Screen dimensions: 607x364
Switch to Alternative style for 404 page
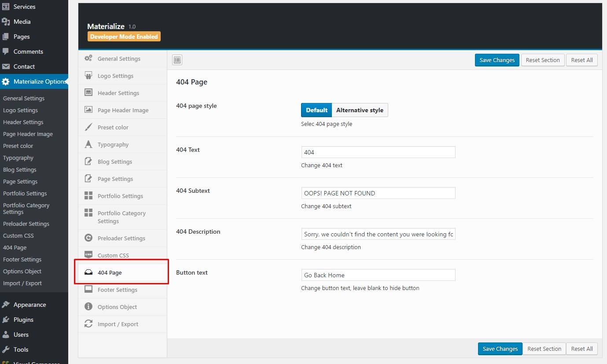pyautogui.click(x=360, y=110)
